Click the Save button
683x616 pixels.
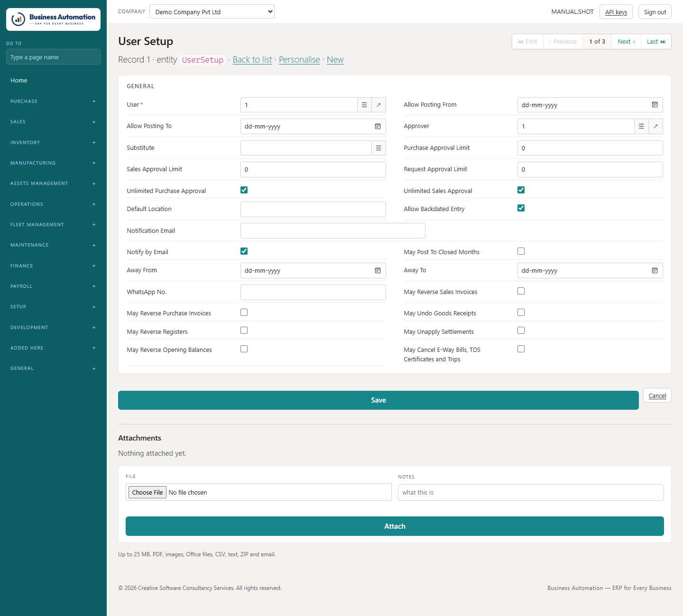click(378, 400)
